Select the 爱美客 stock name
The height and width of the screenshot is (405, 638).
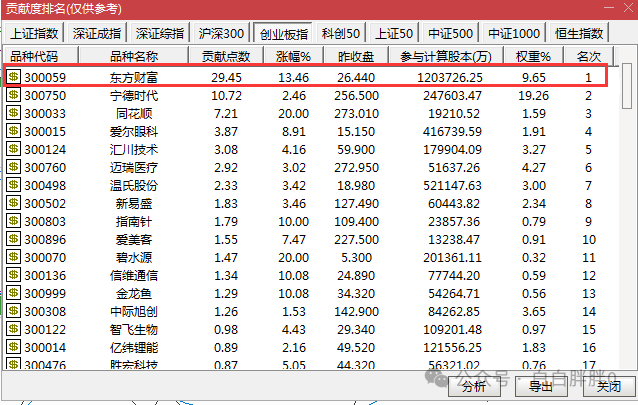click(x=133, y=239)
